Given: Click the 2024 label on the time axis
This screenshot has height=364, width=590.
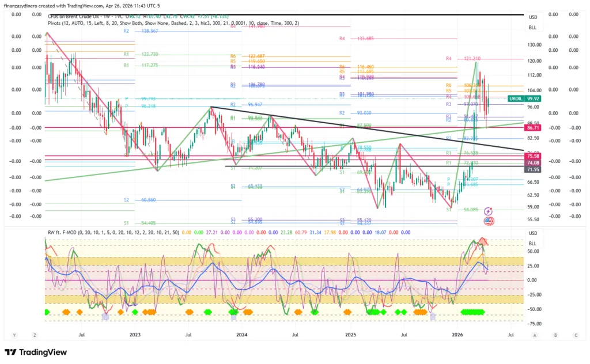Looking at the screenshot, I should click(x=242, y=335).
